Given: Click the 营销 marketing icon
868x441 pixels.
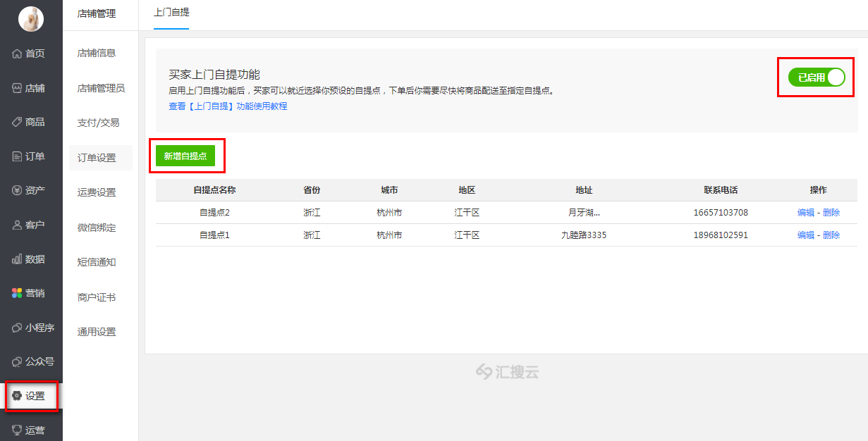Looking at the screenshot, I should pos(16,293).
